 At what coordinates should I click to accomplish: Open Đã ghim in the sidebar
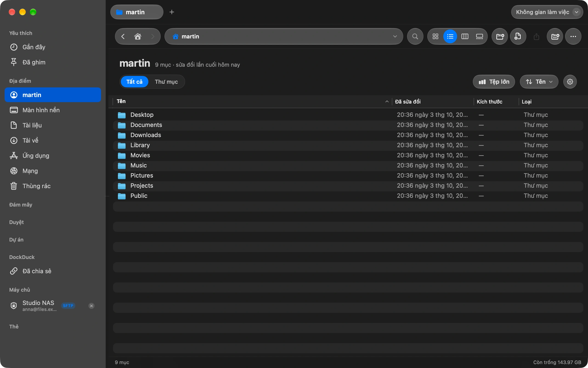[x=53, y=62]
